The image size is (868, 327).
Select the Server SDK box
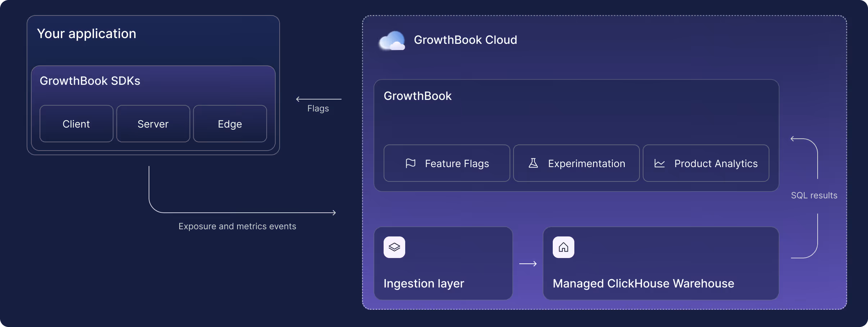coord(153,124)
